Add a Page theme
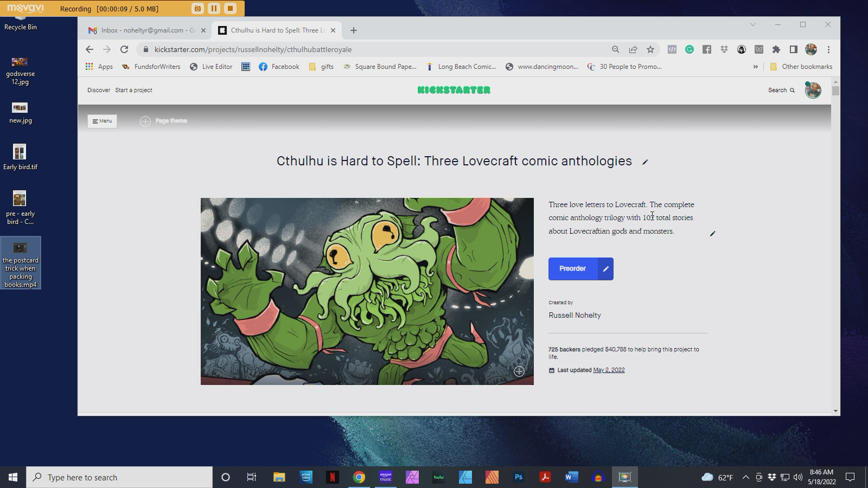 164,121
